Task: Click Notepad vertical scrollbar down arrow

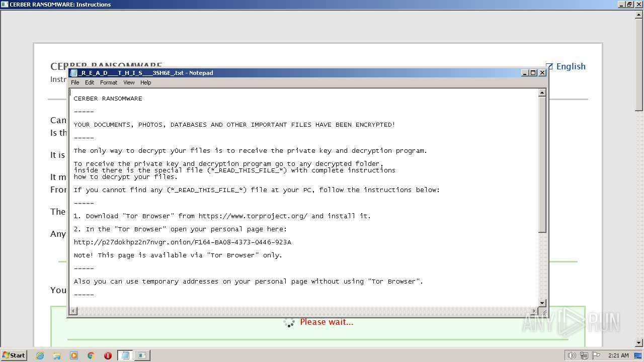Action: coord(542,303)
